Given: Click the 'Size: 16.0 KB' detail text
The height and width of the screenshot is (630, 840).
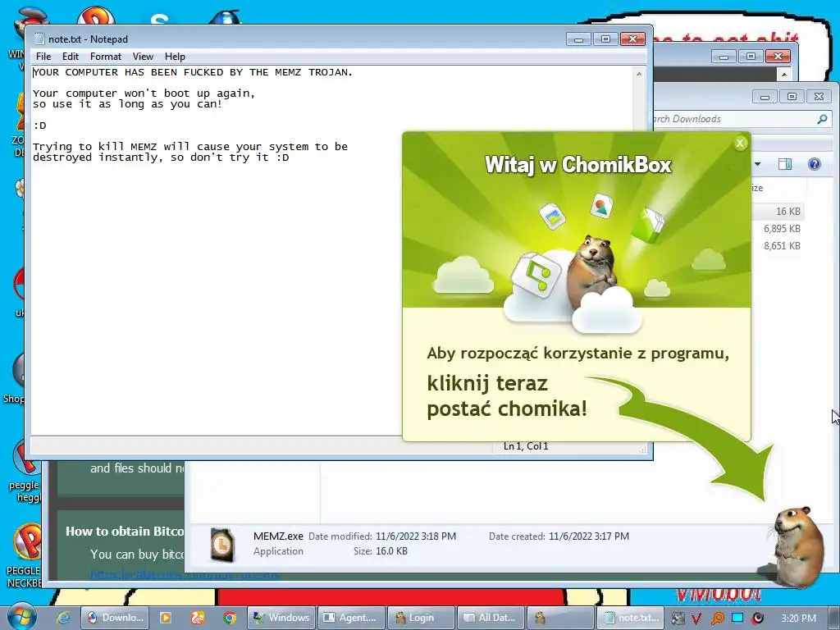Looking at the screenshot, I should [381, 550].
